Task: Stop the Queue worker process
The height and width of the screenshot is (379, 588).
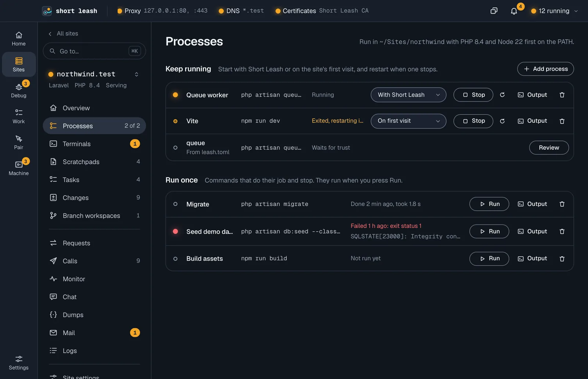Action: 473,95
